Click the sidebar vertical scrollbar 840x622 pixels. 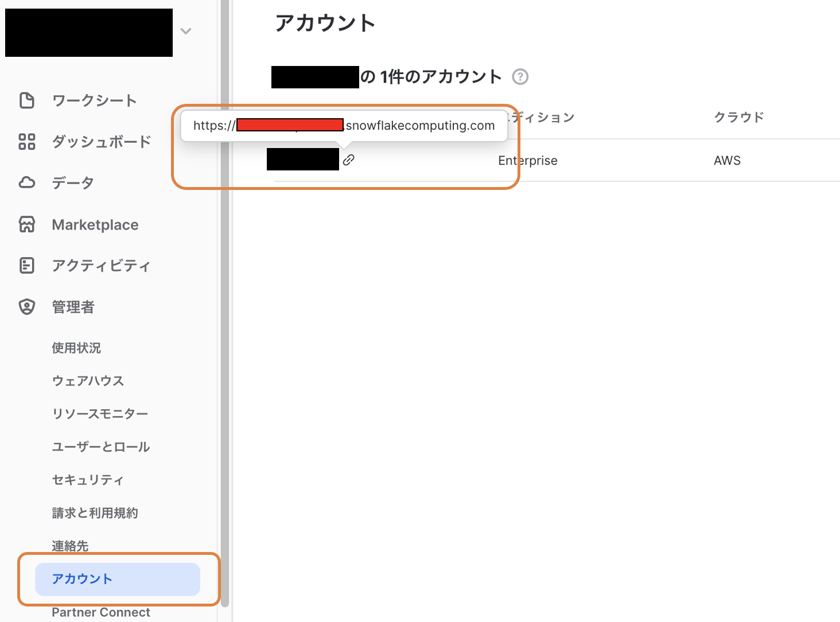[x=225, y=303]
